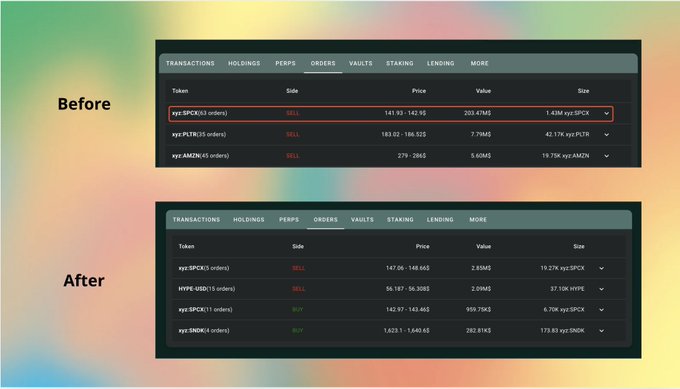Open Holdings tab in After panel
The height and width of the screenshot is (389, 680).
pyautogui.click(x=249, y=220)
